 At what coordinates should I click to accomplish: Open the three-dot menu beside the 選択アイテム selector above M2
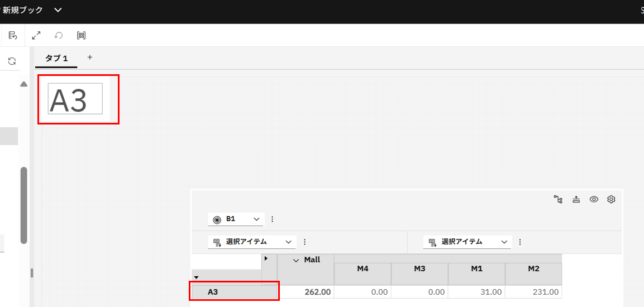[520, 242]
